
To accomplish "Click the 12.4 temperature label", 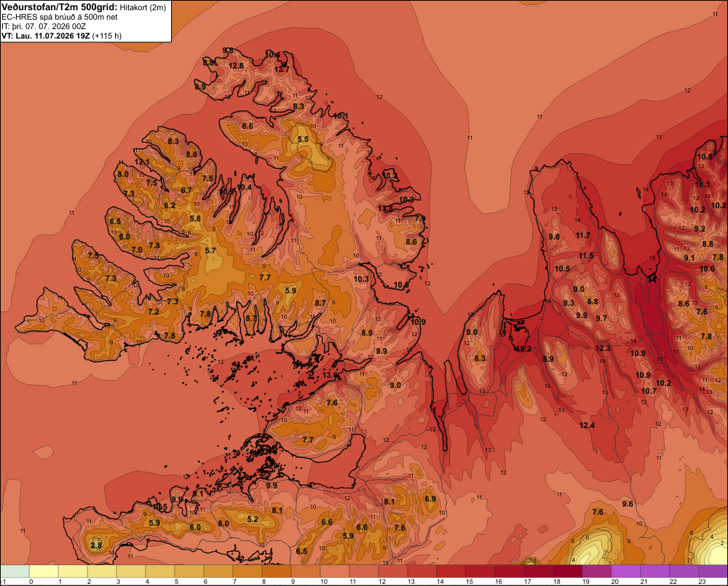I will coord(587,425).
